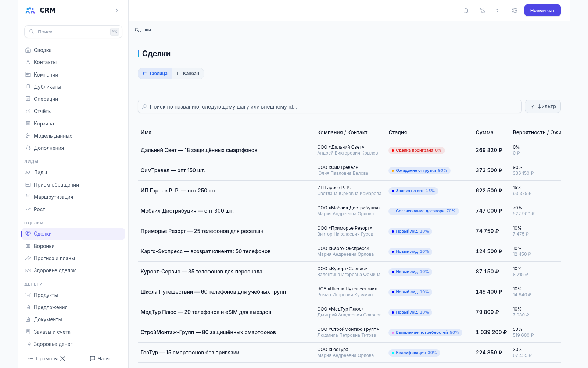The image size is (588, 368).
Task: Open notifications bell icon
Action: [466, 10]
